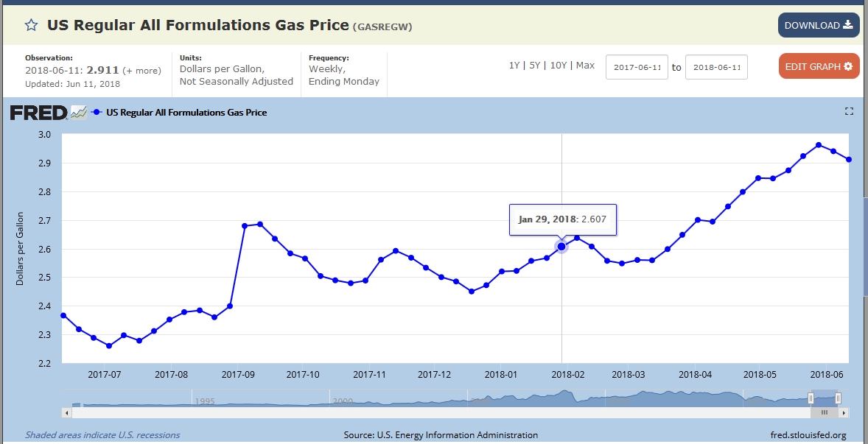The image size is (868, 444).
Task: Click the blue series legend marker
Action: click(x=97, y=113)
